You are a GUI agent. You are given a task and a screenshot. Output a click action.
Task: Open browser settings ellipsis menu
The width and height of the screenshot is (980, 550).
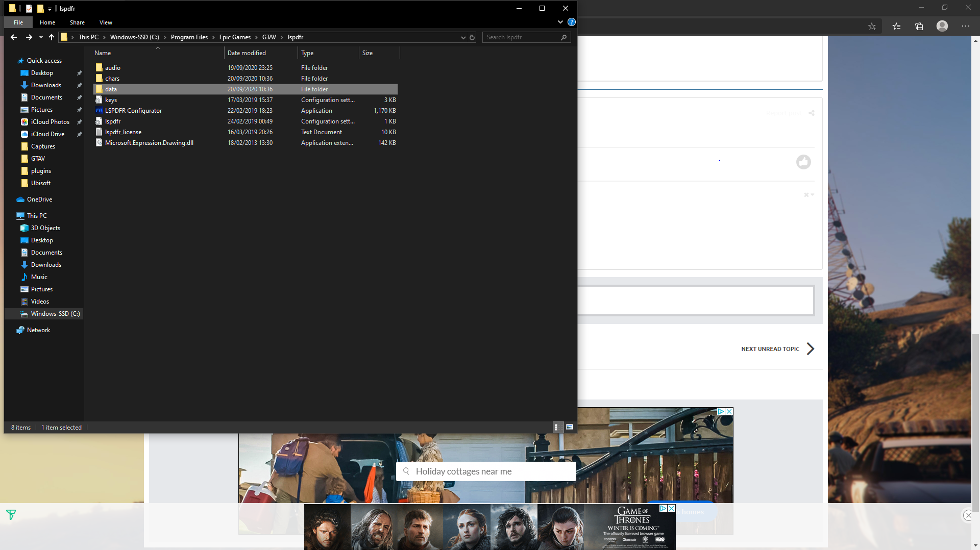(x=966, y=26)
